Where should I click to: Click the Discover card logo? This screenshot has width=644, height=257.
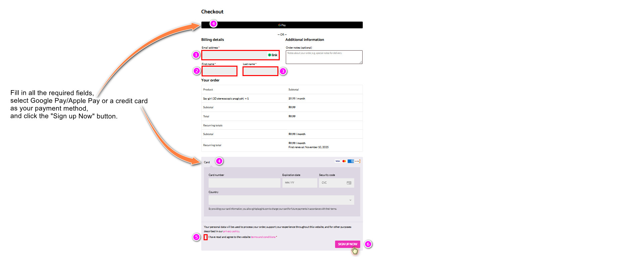[357, 161]
